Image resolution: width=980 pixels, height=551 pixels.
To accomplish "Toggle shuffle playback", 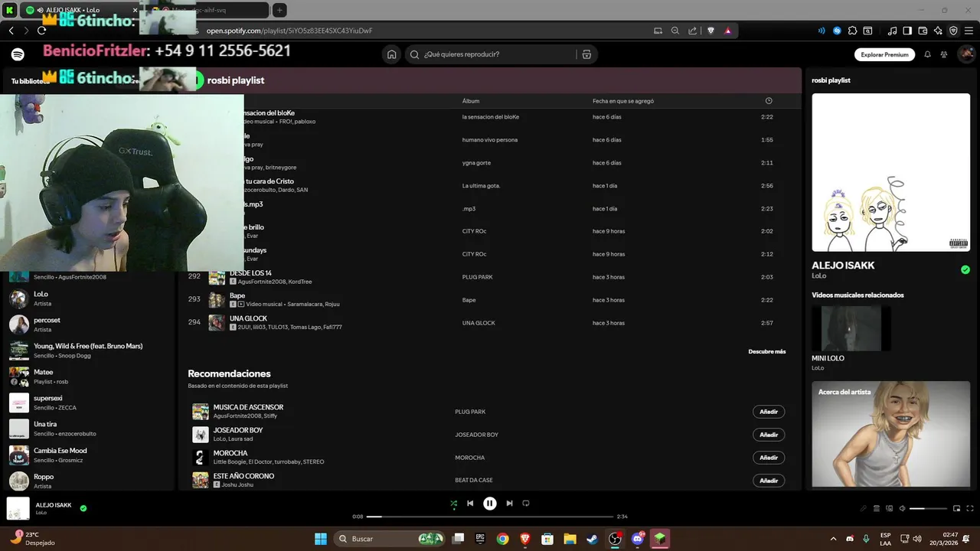I will pyautogui.click(x=453, y=504).
